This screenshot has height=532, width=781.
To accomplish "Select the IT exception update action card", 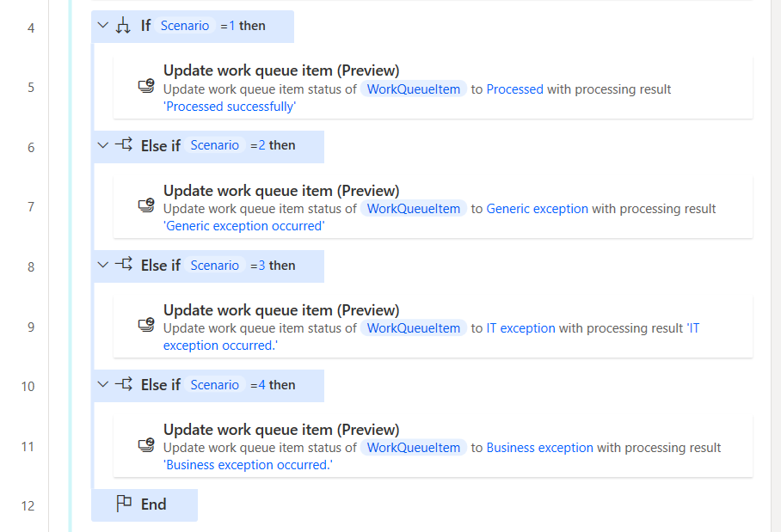I will pyautogui.click(x=433, y=327).
